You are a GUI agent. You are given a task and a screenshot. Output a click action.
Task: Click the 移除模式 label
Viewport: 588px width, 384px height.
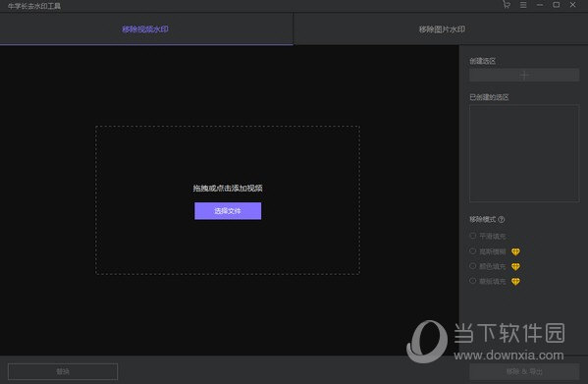coord(483,219)
